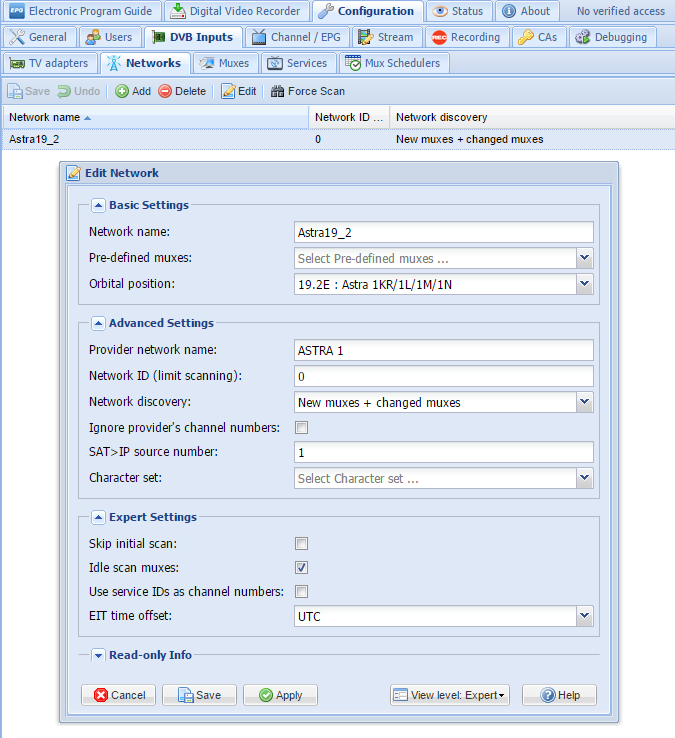The image size is (675, 738).
Task: Open the Pre-defined muxes dropdown
Action: coord(585,258)
